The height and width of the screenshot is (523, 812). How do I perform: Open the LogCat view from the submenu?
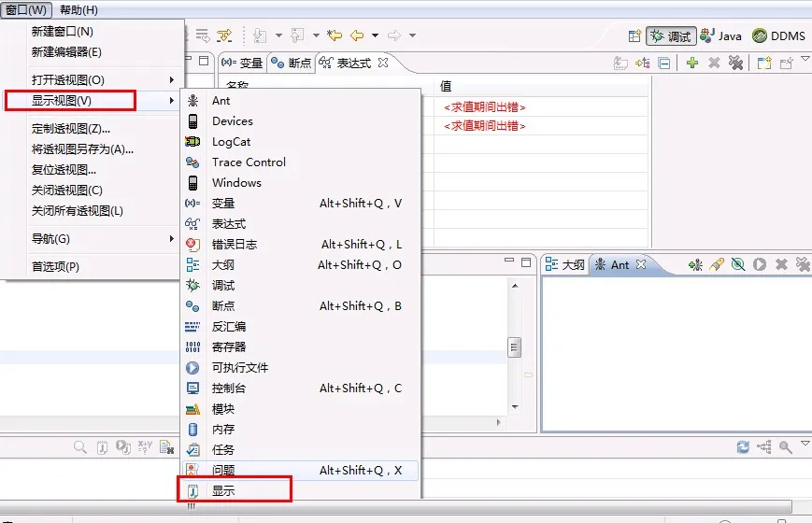point(231,142)
